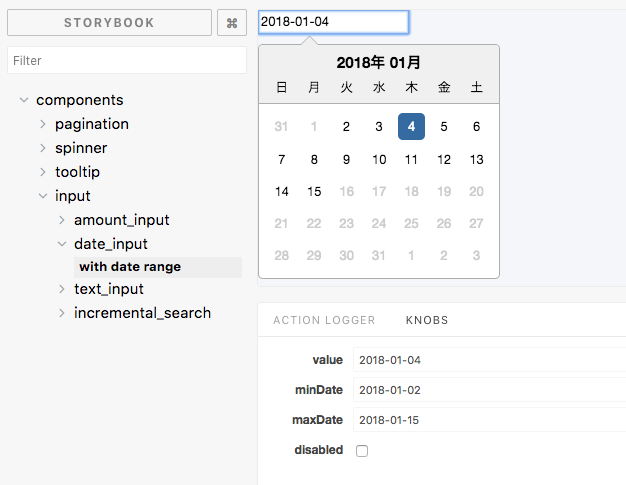
Task: Click the components tree label
Action: click(80, 100)
